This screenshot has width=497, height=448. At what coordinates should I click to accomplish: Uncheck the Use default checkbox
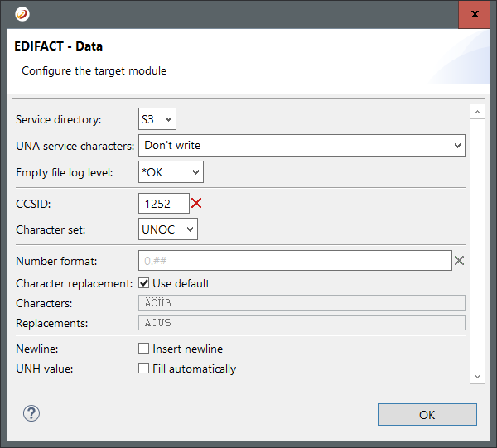(144, 283)
